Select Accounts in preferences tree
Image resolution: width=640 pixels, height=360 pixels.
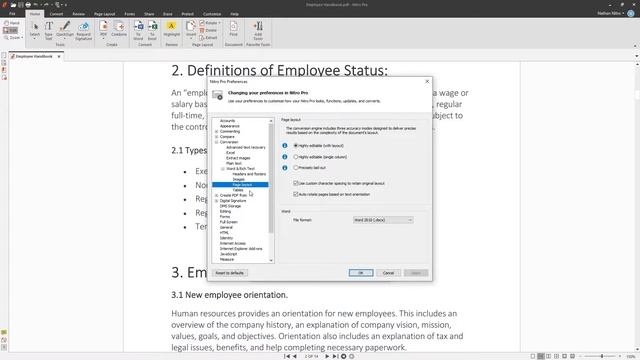point(227,121)
